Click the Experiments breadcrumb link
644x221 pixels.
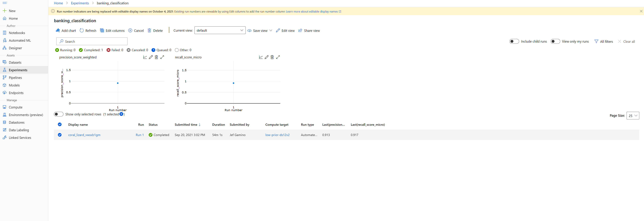[x=80, y=3]
